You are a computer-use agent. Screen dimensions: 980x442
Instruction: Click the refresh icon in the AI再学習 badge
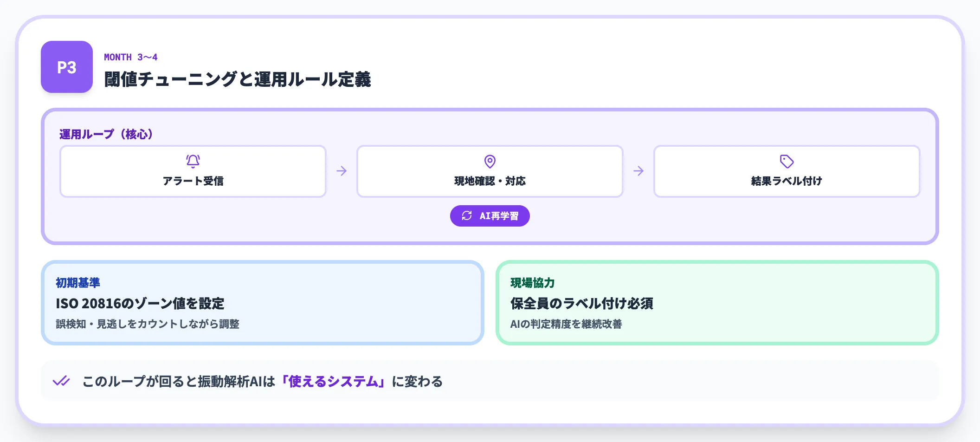coord(466,215)
